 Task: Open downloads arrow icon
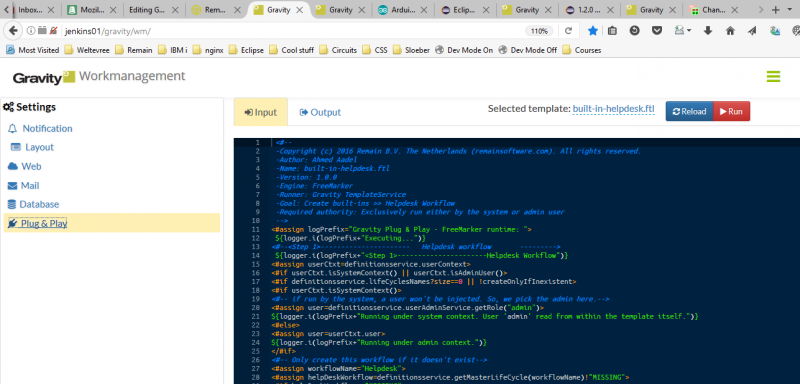coord(708,31)
